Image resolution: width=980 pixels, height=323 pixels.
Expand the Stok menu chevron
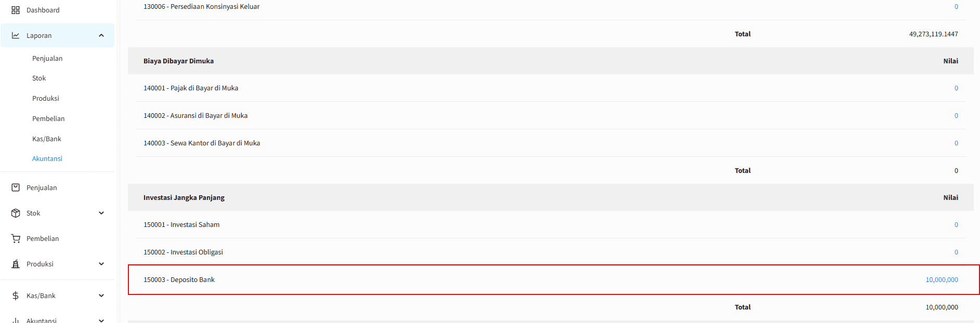pos(101,213)
